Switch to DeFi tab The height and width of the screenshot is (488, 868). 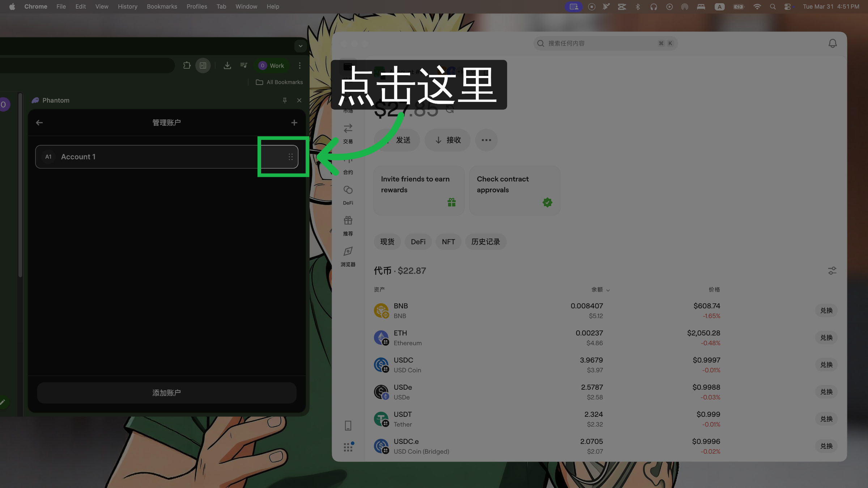coord(418,241)
